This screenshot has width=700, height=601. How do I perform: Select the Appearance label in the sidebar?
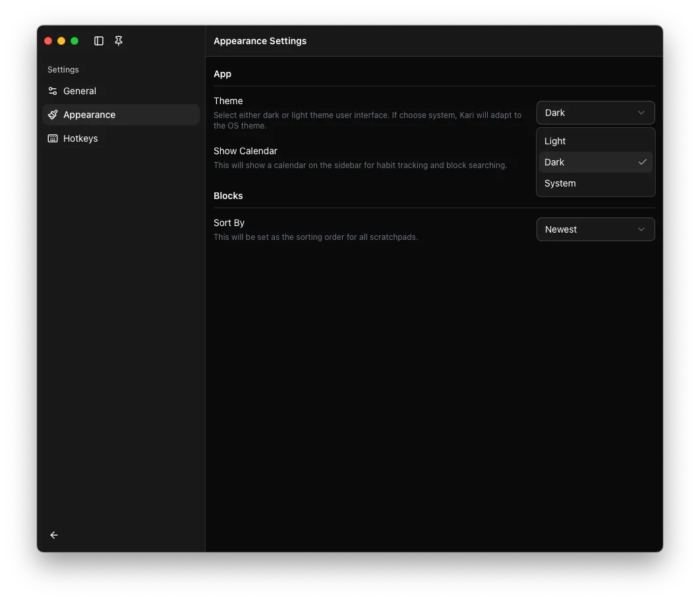90,115
